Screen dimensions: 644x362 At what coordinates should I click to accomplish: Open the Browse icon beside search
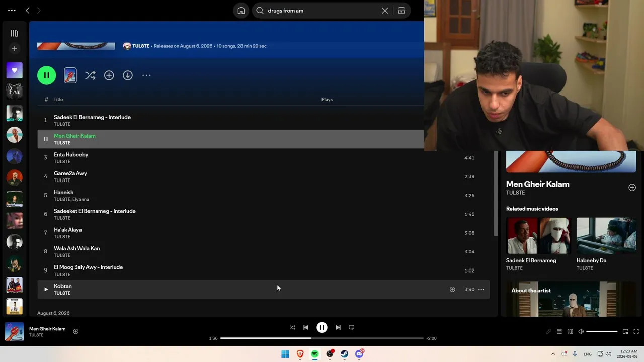[401, 11]
